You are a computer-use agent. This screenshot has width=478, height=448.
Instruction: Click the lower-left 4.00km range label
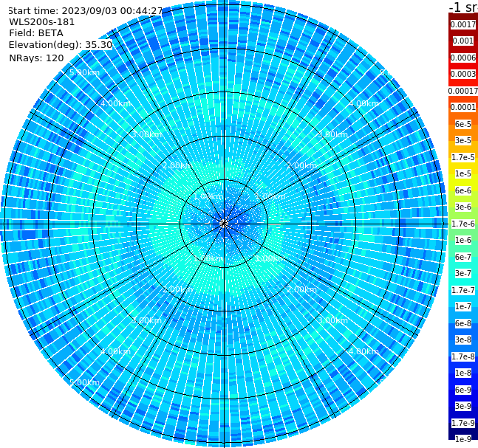click(x=115, y=351)
